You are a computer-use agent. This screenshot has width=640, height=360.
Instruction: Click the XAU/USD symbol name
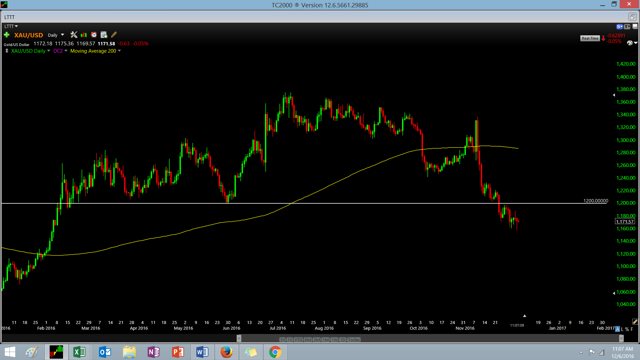[29, 35]
